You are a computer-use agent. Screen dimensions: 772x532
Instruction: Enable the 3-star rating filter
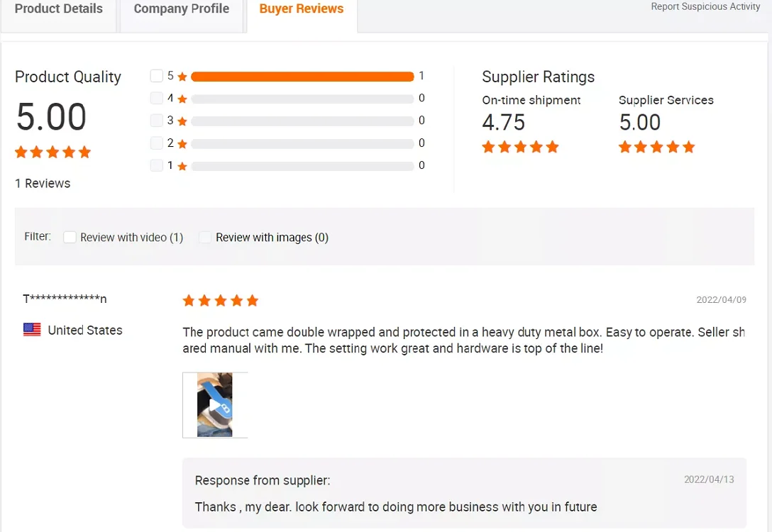point(157,121)
